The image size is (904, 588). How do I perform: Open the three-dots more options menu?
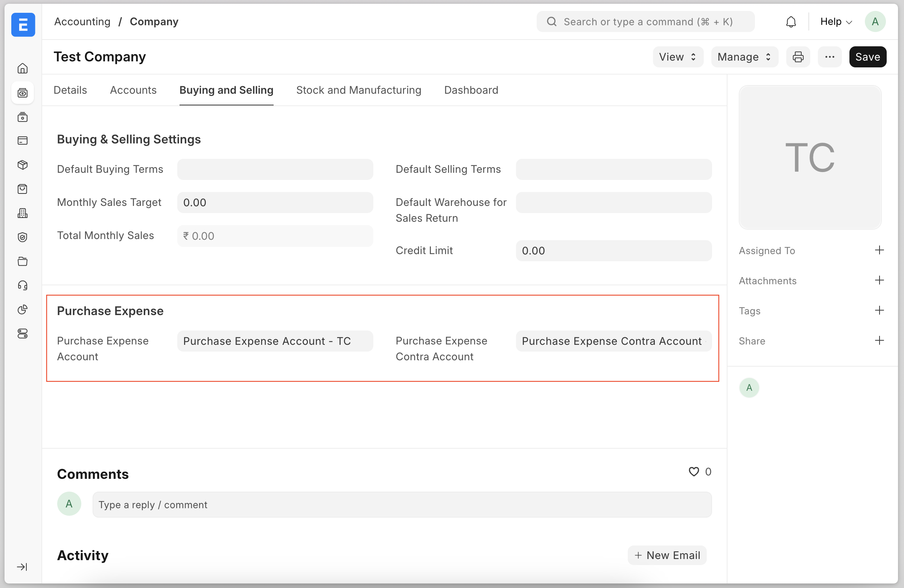[x=829, y=57]
